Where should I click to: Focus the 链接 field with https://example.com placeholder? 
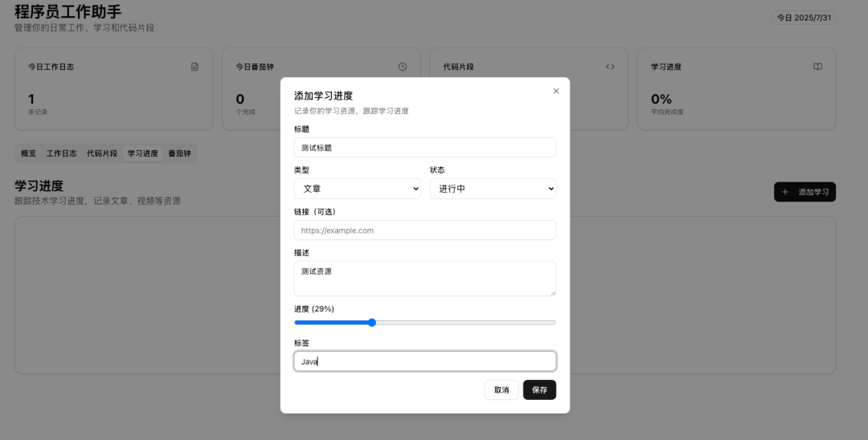[425, 230]
